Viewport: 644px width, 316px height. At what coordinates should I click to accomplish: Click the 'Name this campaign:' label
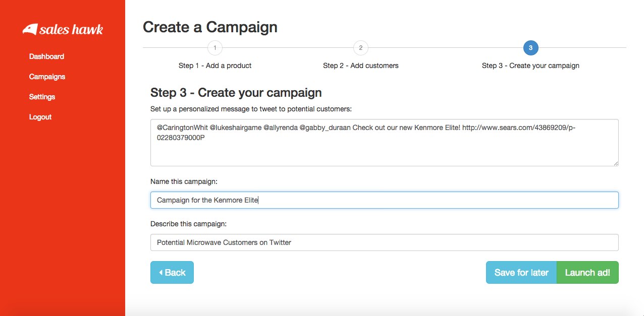184,181
